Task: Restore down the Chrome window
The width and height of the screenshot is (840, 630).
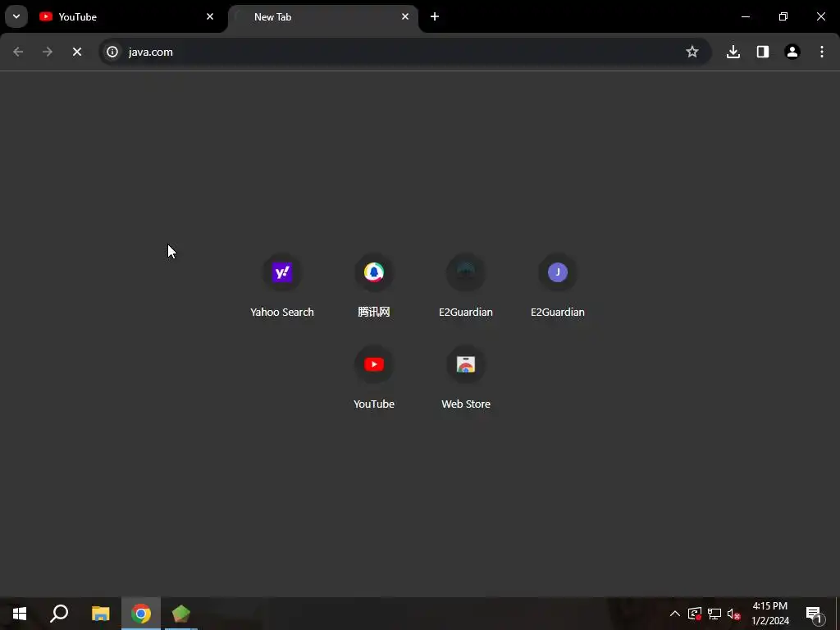Action: click(x=783, y=16)
